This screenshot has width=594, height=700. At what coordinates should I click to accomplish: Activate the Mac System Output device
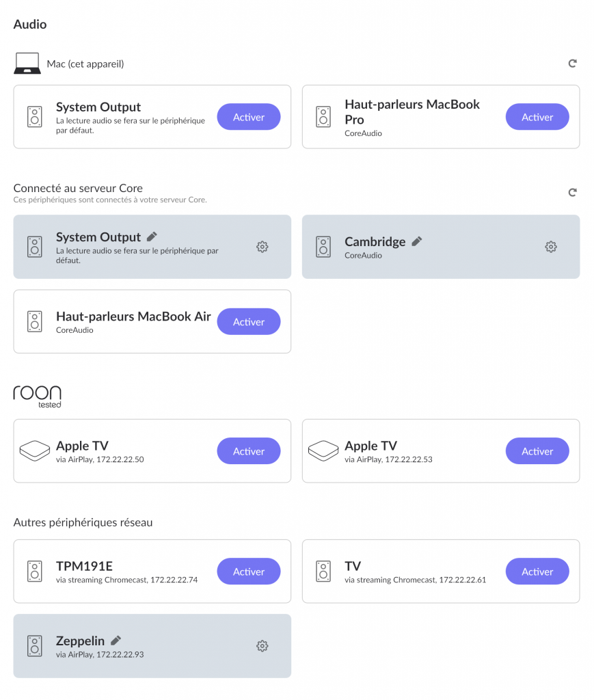(x=249, y=117)
